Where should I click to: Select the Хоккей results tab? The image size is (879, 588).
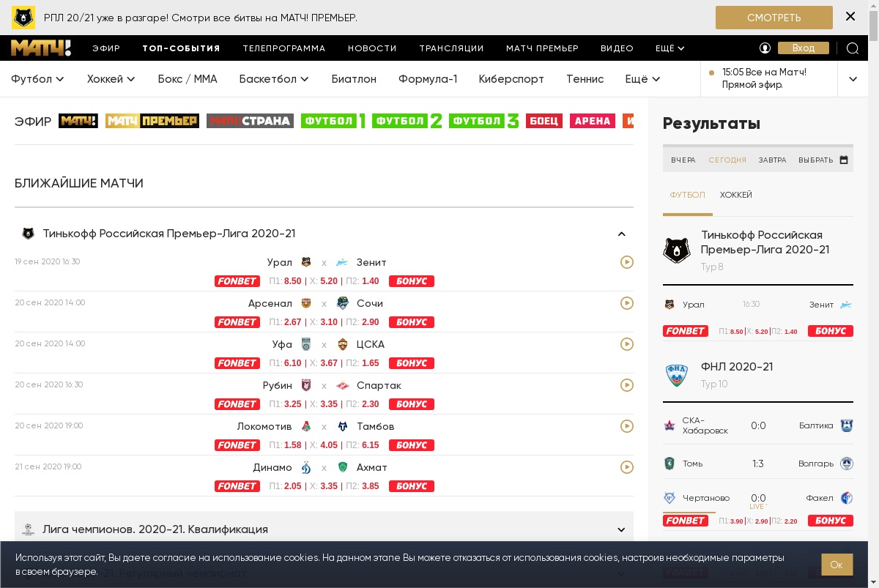[736, 195]
